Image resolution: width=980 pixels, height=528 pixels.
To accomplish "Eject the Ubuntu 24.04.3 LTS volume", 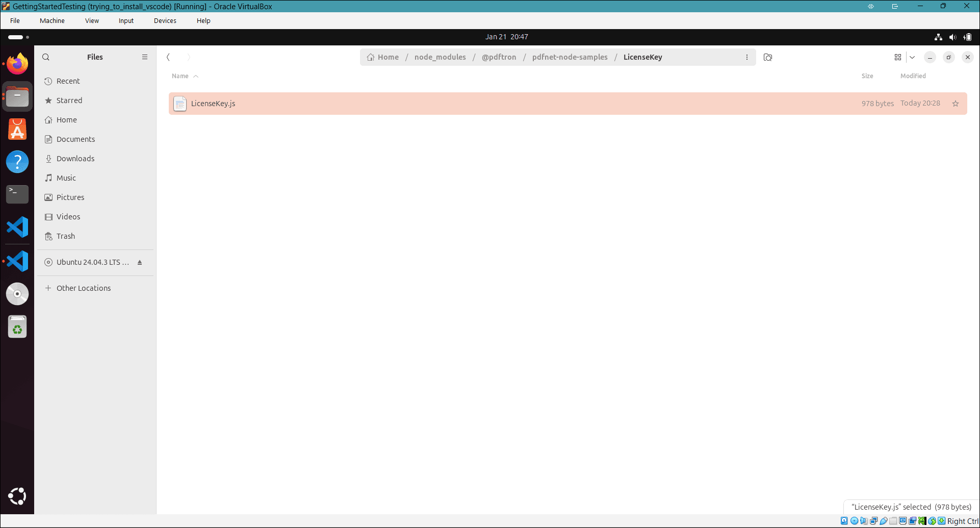I will [140, 262].
